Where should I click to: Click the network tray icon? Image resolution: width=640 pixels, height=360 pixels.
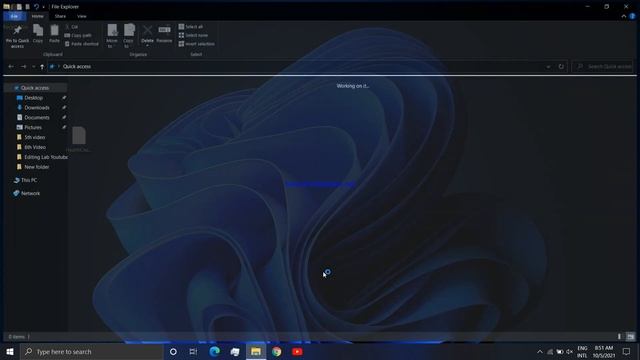(550, 352)
